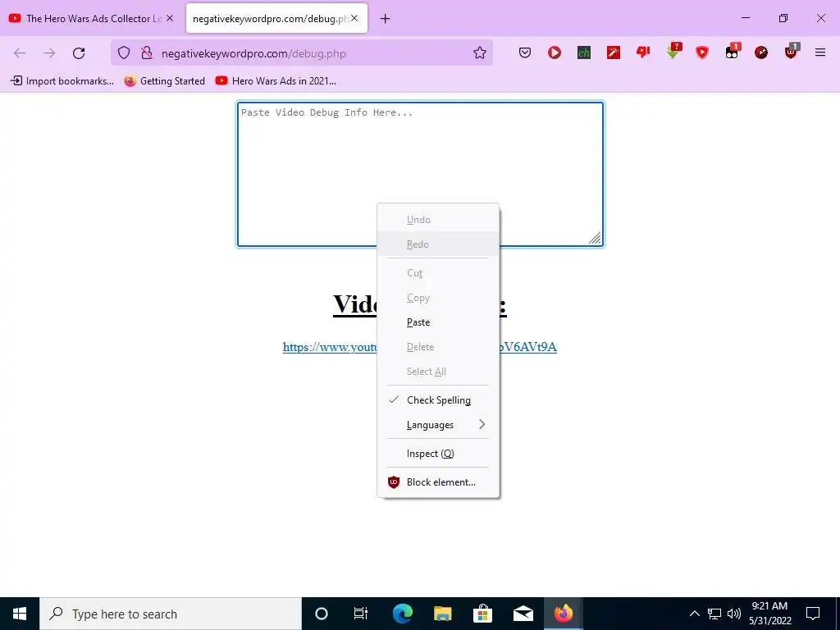
Task: Open Task View on taskbar
Action: 361,614
